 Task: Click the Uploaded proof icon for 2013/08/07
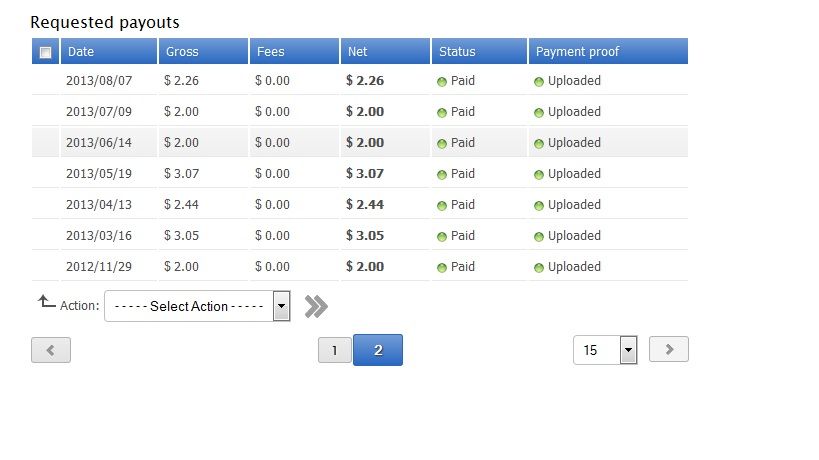(x=539, y=82)
